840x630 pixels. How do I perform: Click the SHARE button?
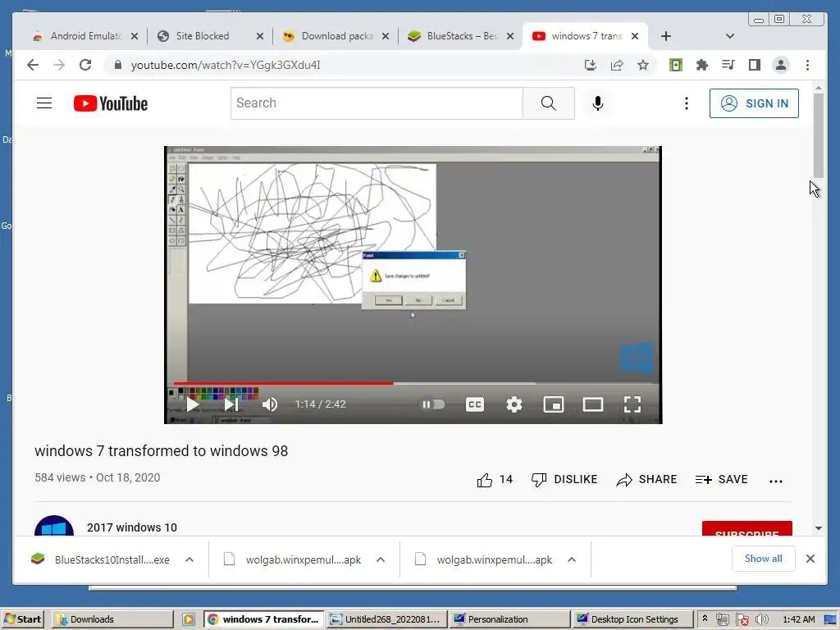click(x=646, y=479)
